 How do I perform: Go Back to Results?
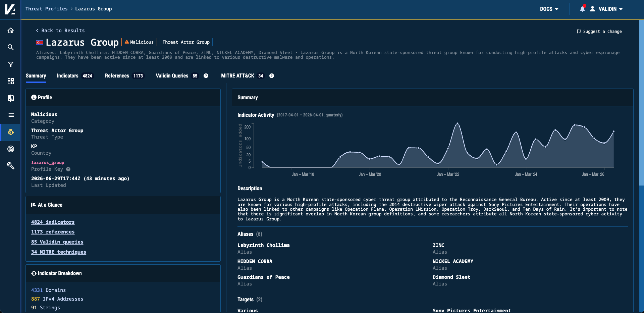(x=60, y=31)
